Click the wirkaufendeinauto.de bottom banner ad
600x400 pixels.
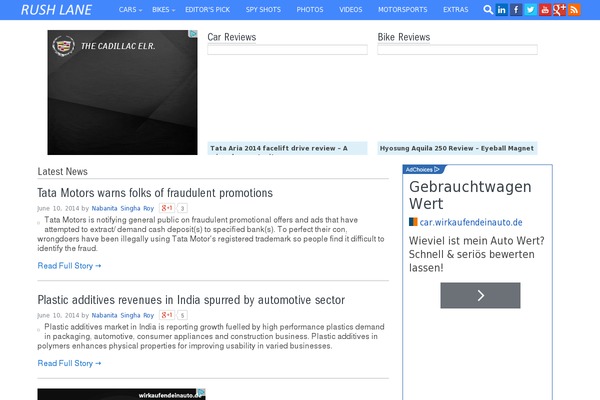[121, 394]
